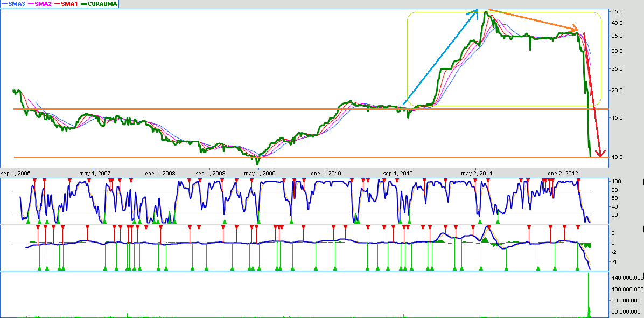The image size is (644, 318).
Task: Click the 'may 1, 2007' date label
Action: pos(95,174)
